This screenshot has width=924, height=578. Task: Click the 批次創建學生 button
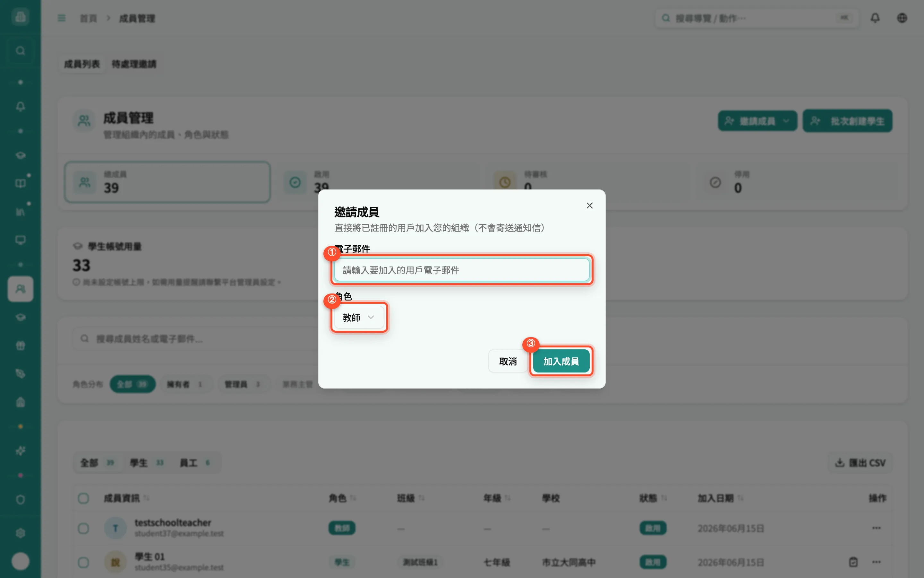pyautogui.click(x=847, y=121)
